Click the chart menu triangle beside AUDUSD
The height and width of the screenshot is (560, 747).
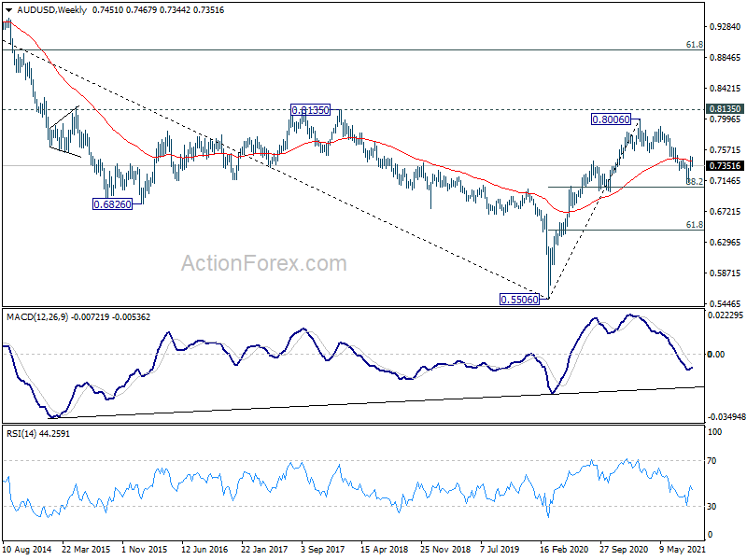tap(9, 10)
